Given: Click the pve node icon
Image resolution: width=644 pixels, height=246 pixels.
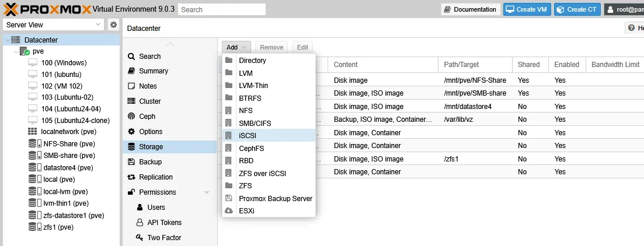Looking at the screenshot, I should 25,51.
